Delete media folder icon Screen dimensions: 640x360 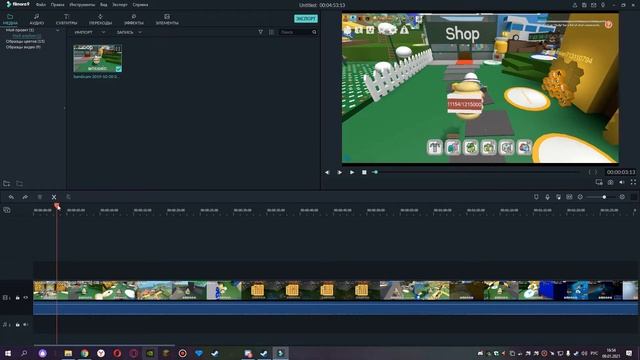click(x=19, y=184)
